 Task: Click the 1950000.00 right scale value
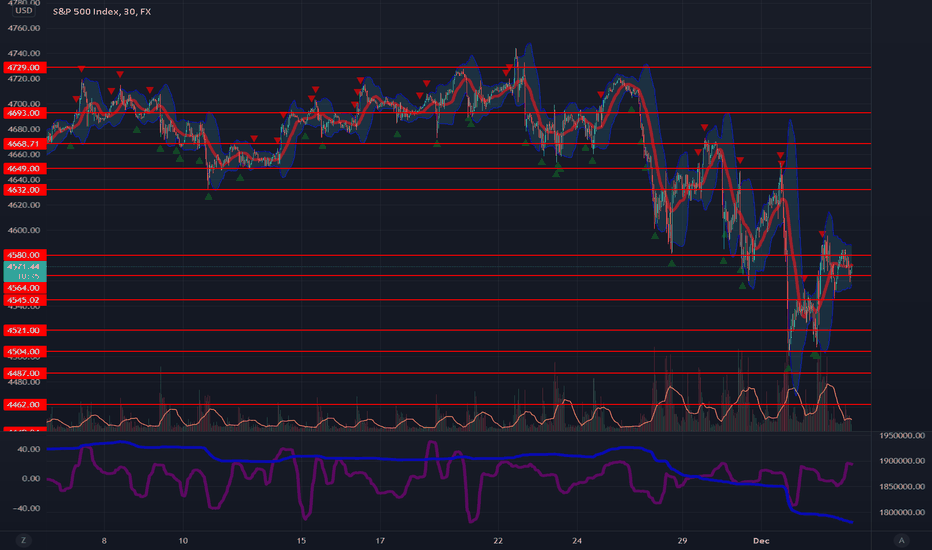pos(902,436)
